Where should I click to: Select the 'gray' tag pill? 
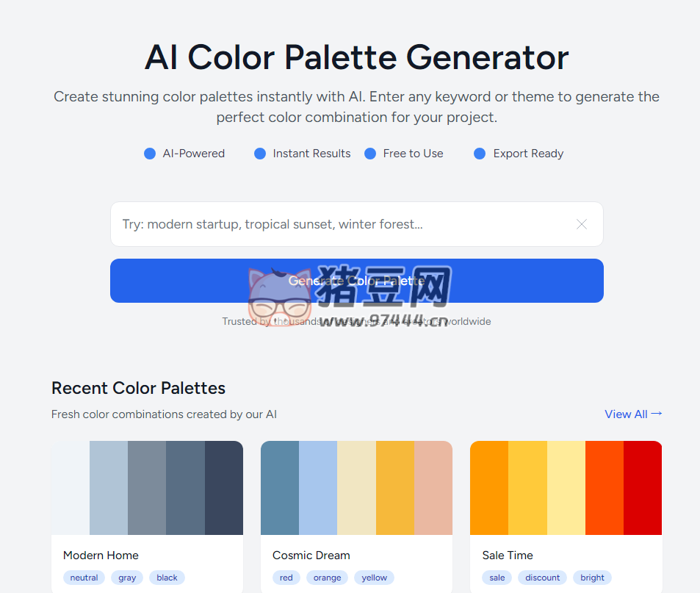pos(126,578)
